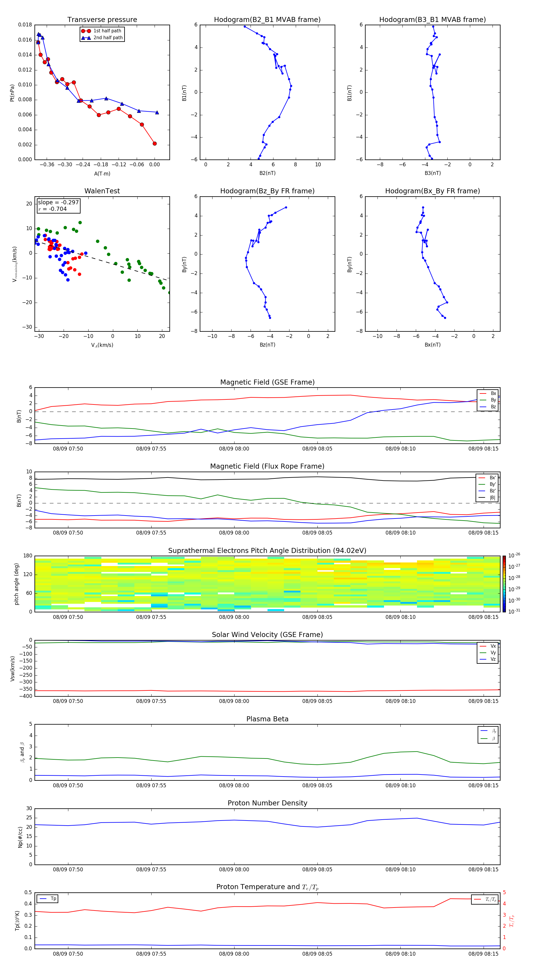Click the 'Tp' legend entry
The height and width of the screenshot is (980, 535).
(48, 899)
